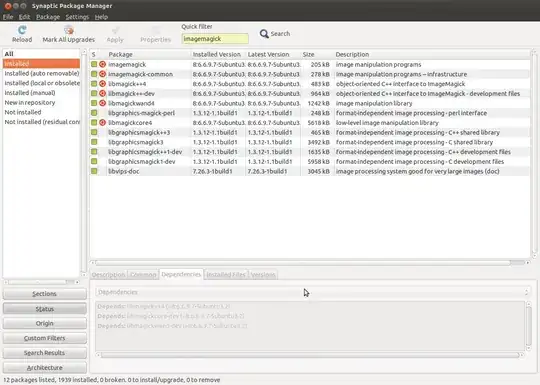Click the Custom Filters button
This screenshot has height=385, width=540.
pyautogui.click(x=44, y=338)
